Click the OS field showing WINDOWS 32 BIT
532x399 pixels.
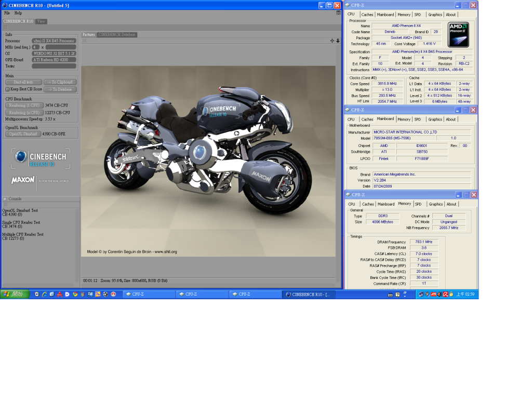pyautogui.click(x=54, y=54)
